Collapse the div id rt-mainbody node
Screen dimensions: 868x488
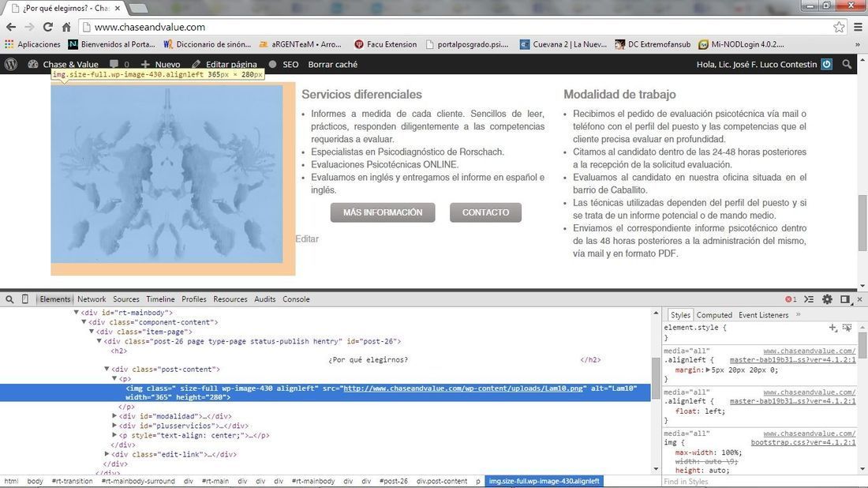77,313
